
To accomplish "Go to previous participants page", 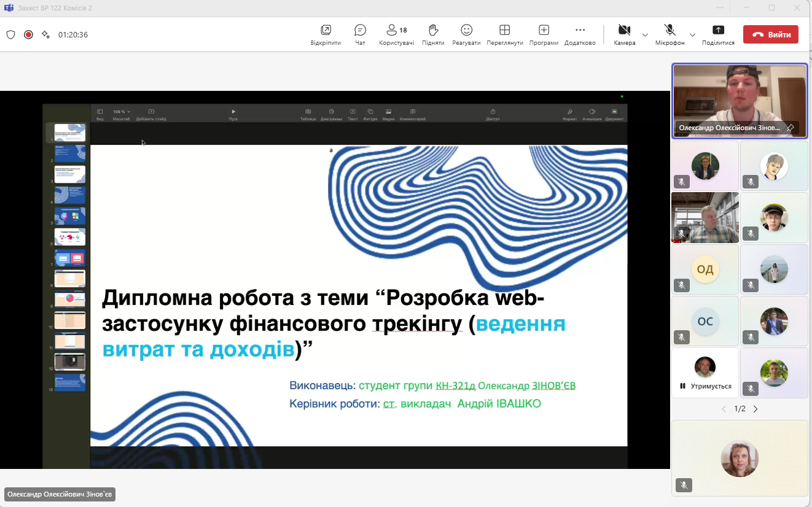I will coord(724,409).
